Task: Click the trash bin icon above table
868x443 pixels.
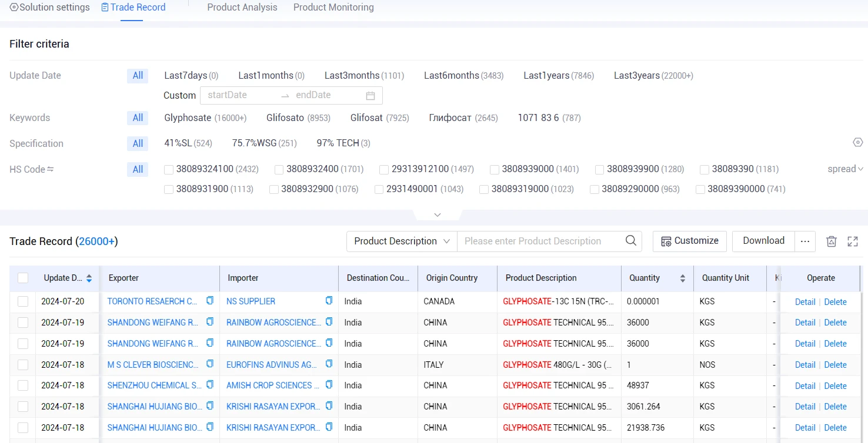Action: coord(831,241)
